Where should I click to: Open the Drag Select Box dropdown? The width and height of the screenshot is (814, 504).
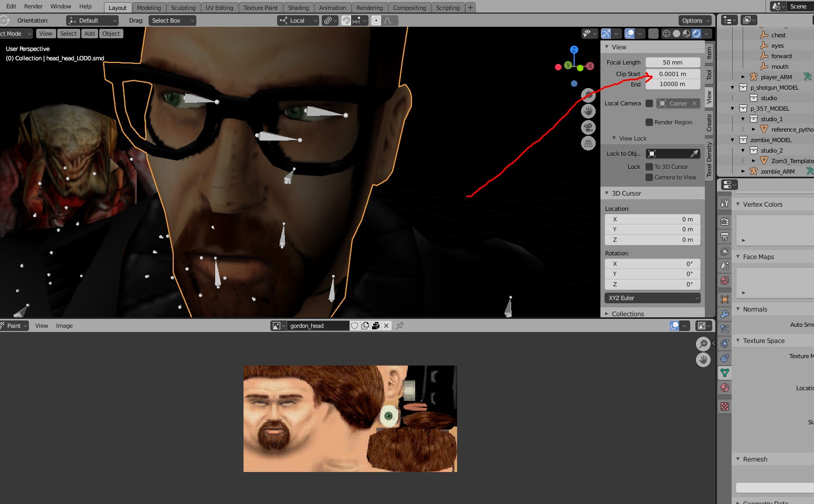(172, 20)
